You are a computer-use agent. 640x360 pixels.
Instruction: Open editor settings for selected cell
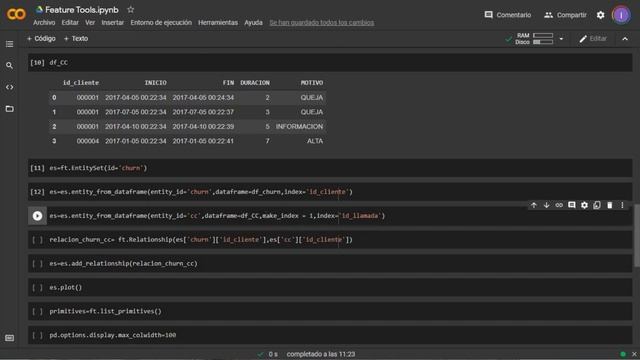584,205
